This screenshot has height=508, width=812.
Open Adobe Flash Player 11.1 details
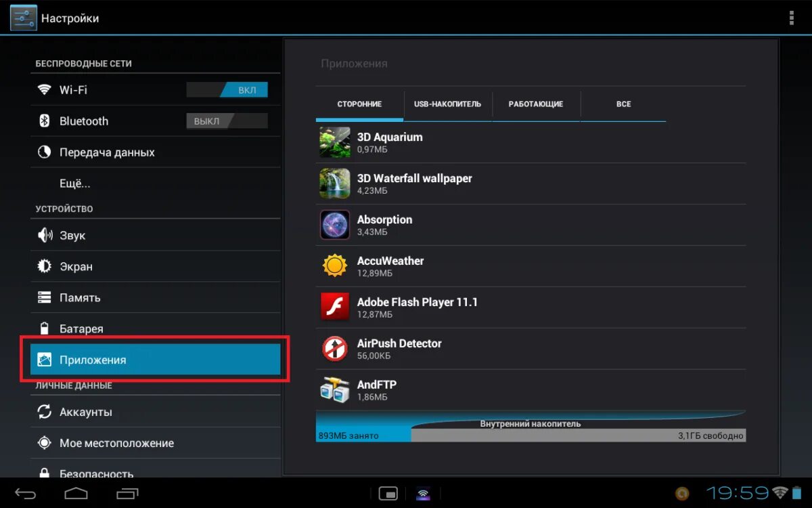coord(531,308)
